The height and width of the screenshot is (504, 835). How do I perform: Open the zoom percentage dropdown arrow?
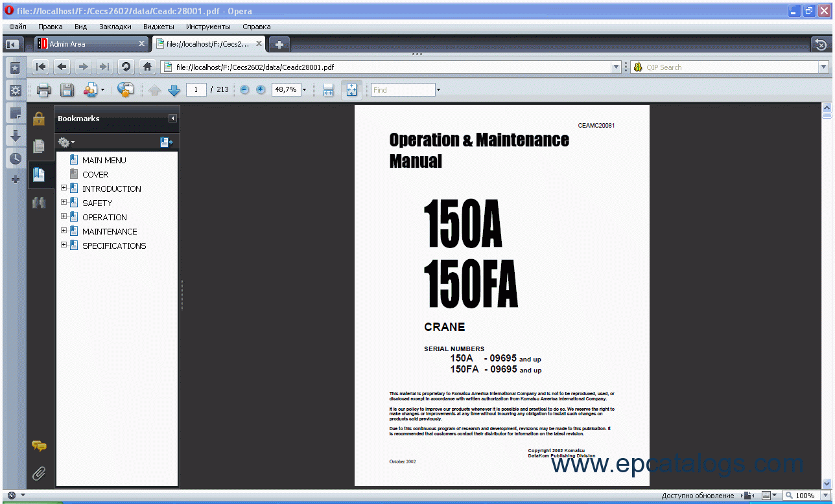tap(304, 90)
